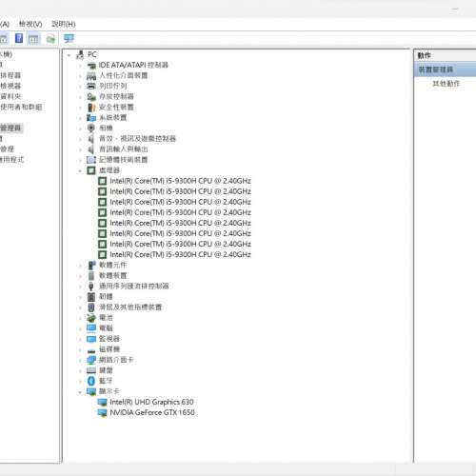Click the 記憶體技術裝置 memory device icon
This screenshot has height=476, width=476.
91,160
